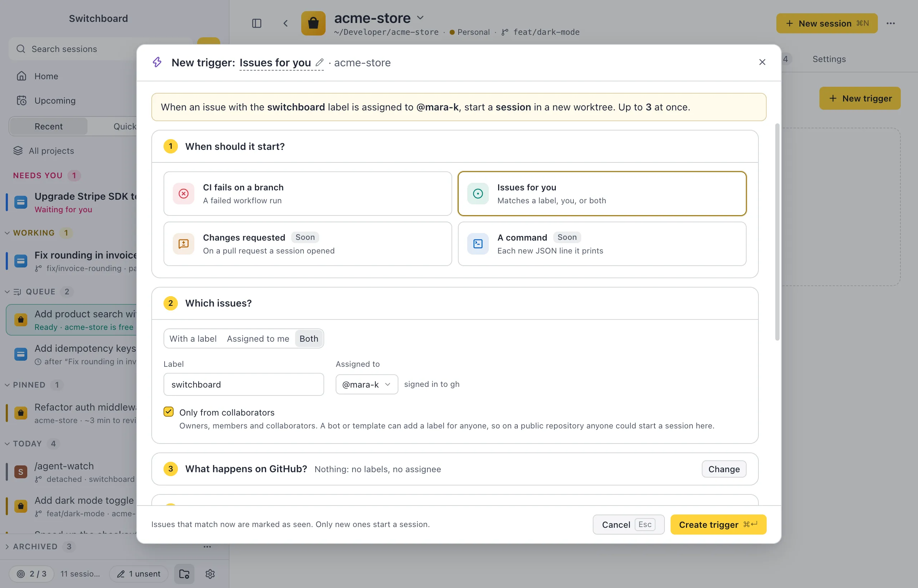Close the New trigger dialog
The width and height of the screenshot is (918, 588).
(762, 62)
